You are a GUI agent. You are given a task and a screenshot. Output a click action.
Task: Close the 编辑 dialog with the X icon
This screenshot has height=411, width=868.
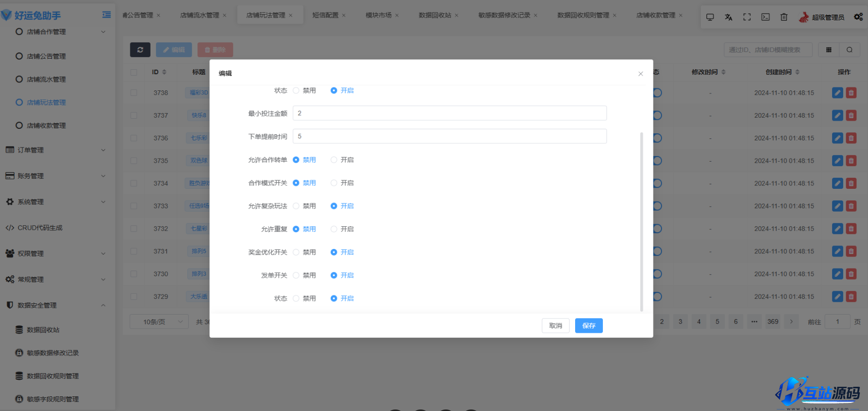point(640,74)
